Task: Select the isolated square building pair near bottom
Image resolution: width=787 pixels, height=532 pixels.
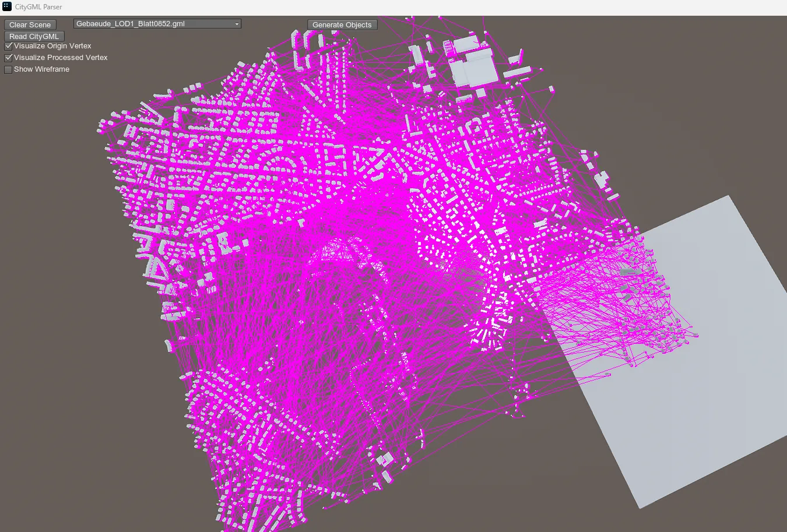Action: coord(385,460)
